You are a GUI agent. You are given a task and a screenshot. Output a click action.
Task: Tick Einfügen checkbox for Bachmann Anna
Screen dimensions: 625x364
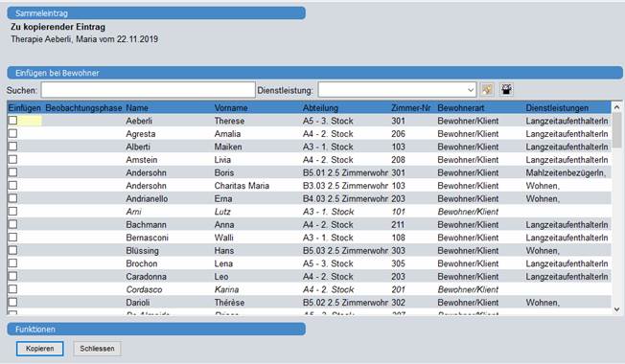pyautogui.click(x=13, y=224)
